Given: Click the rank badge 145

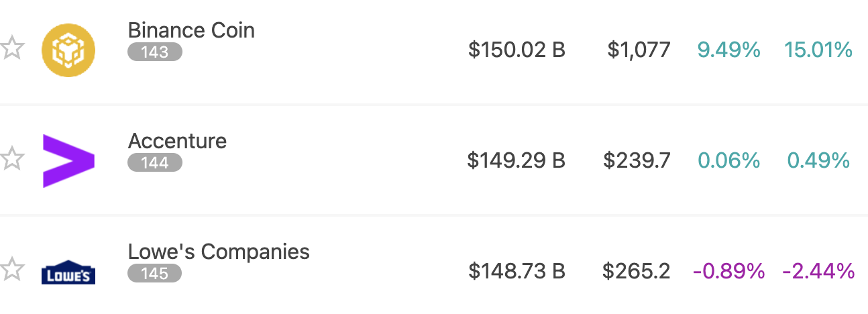Looking at the screenshot, I should click(154, 273).
